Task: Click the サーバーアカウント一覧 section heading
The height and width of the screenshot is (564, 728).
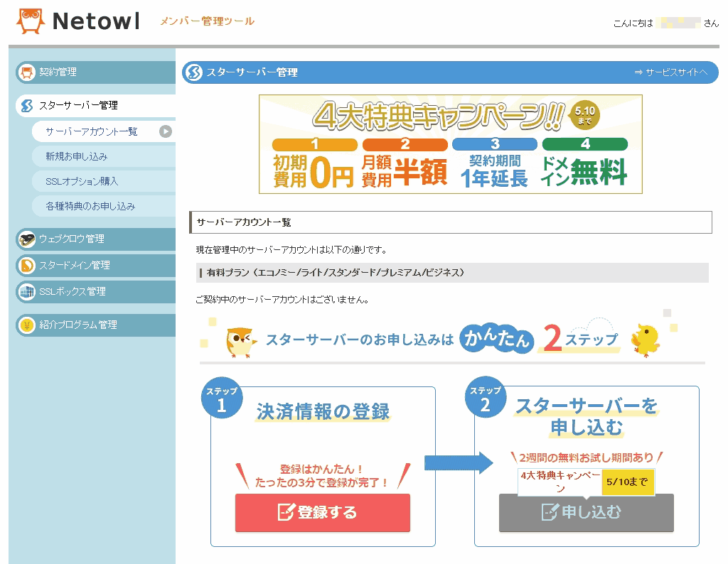Action: pos(451,222)
